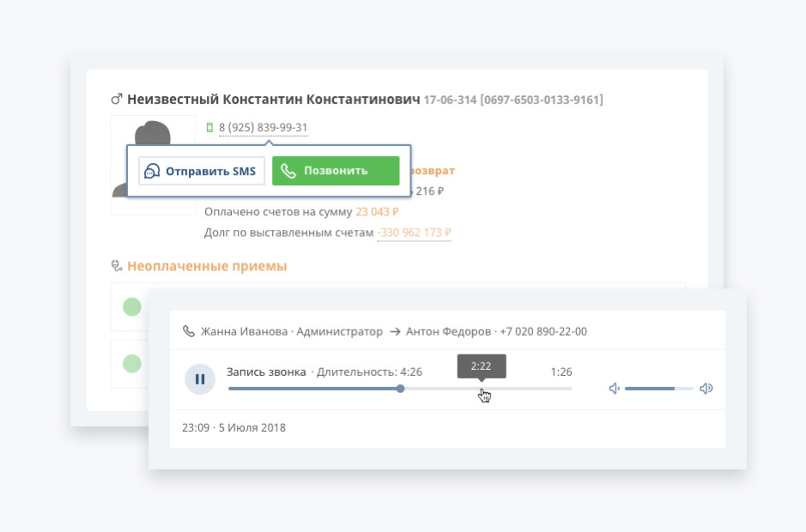Click the low-volume speaker icon
Image resolution: width=806 pixels, height=532 pixels.
[614, 389]
